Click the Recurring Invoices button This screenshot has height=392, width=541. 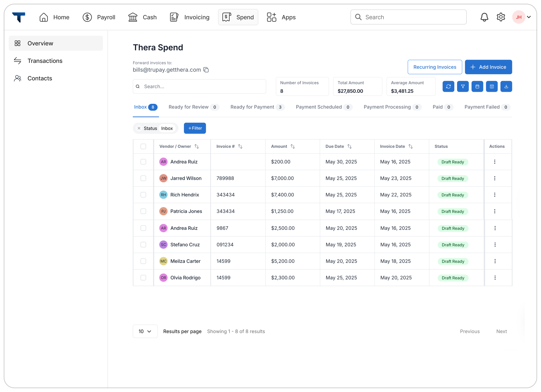pyautogui.click(x=435, y=67)
